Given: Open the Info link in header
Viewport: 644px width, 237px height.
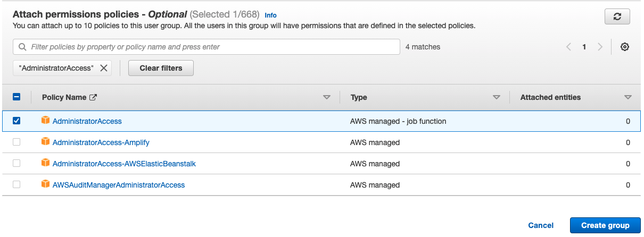Looking at the screenshot, I should [x=270, y=15].
